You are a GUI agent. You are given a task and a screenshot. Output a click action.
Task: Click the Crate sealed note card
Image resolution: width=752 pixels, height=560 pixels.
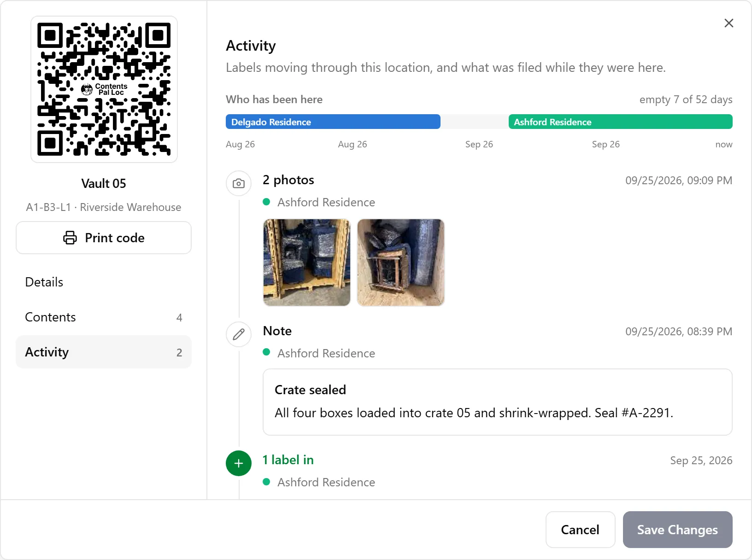pos(498,402)
